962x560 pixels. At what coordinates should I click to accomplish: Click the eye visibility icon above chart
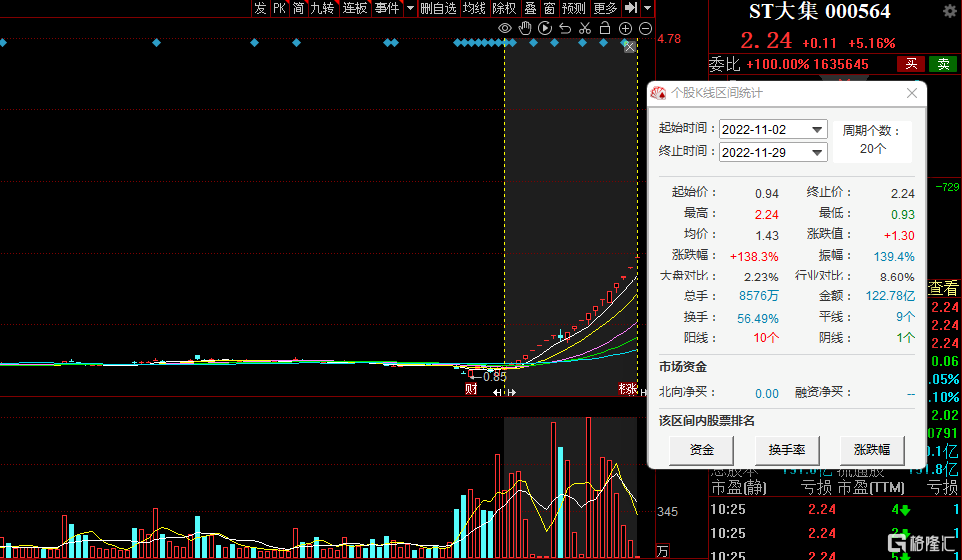505,28
